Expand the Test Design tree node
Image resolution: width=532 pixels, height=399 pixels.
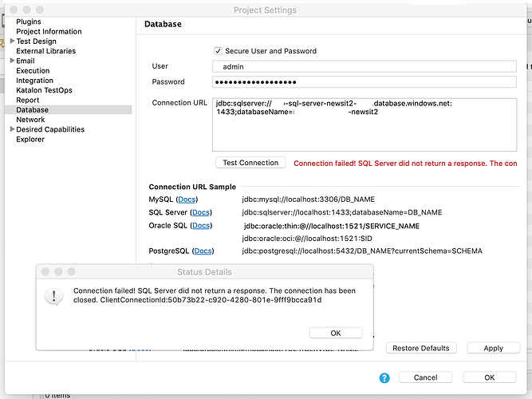[12, 41]
